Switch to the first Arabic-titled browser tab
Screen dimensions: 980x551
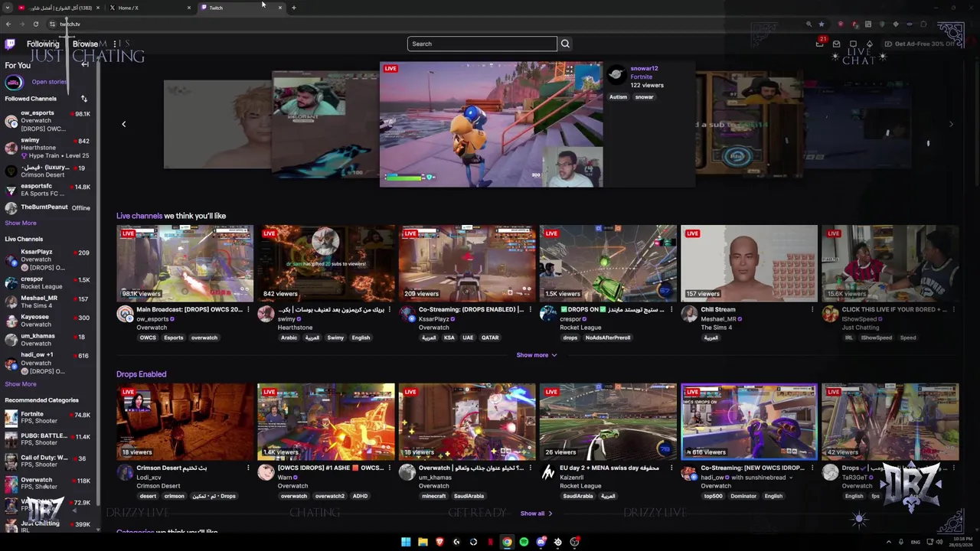click(x=60, y=8)
